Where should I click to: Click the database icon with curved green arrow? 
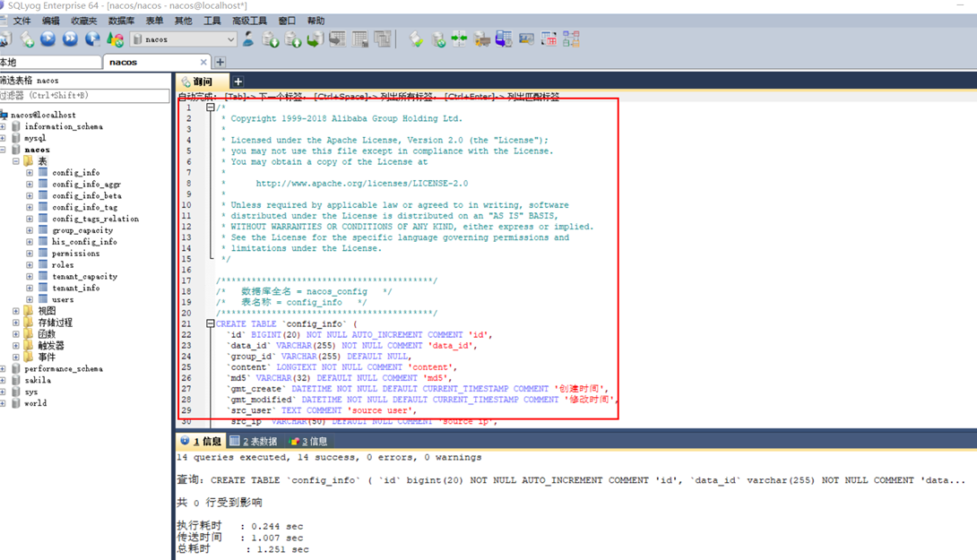pos(316,39)
